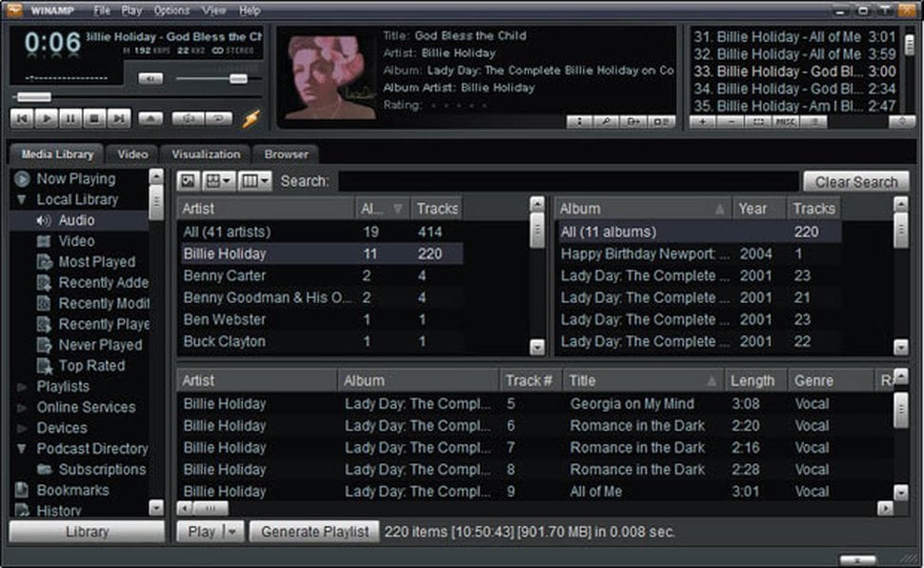Click the volume slider handle
This screenshot has height=568, width=924.
pyautogui.click(x=237, y=78)
